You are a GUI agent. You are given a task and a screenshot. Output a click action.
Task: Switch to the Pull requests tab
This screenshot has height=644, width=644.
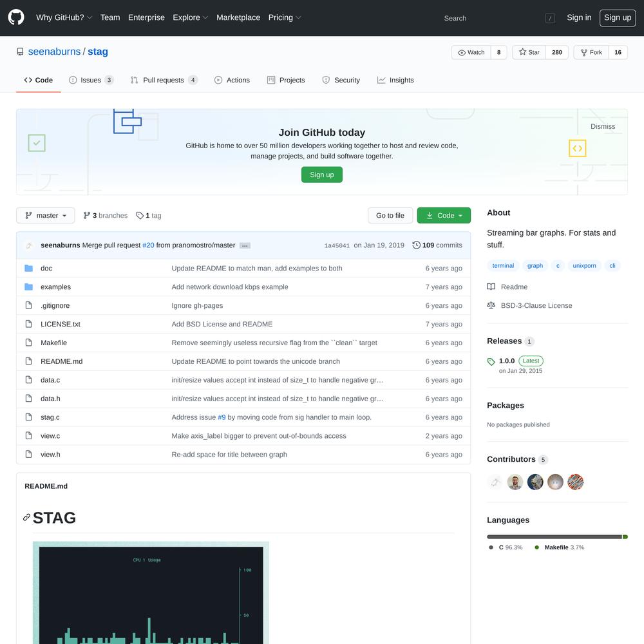[x=164, y=80]
